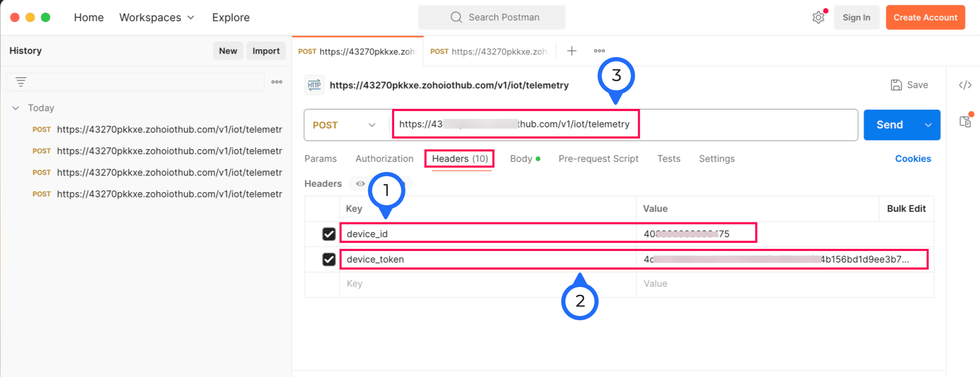This screenshot has width=980, height=377.
Task: Open history options three-dot menu
Action: pyautogui.click(x=277, y=82)
